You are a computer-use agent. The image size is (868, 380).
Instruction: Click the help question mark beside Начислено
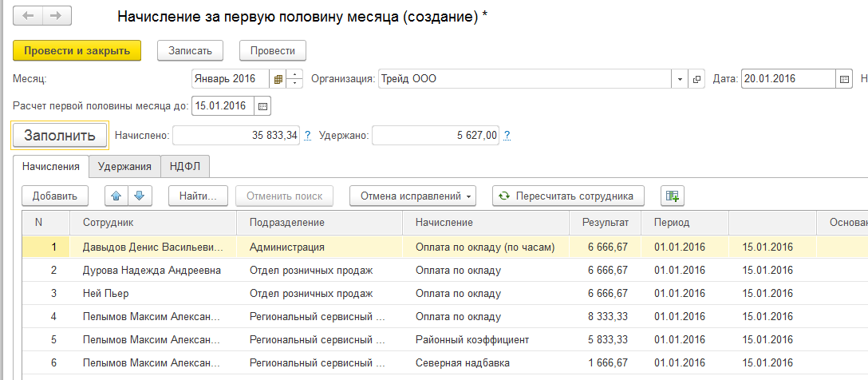(x=308, y=136)
